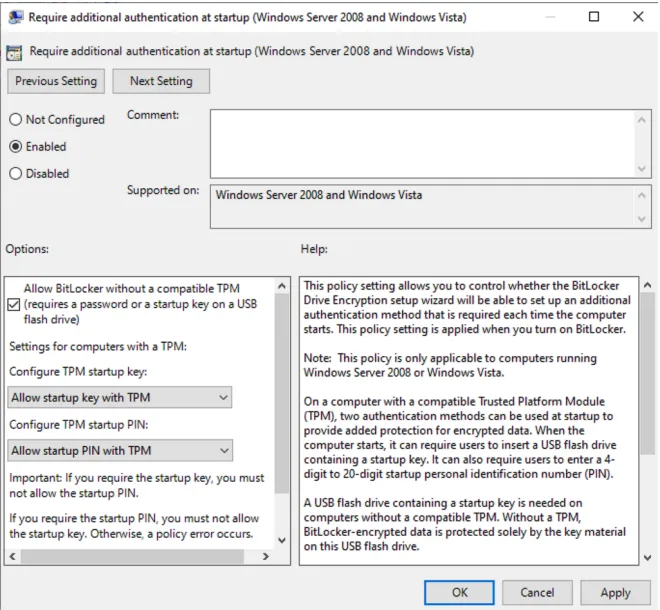The image size is (660, 610).
Task: Click the policy icon in title bar
Action: (x=16, y=17)
